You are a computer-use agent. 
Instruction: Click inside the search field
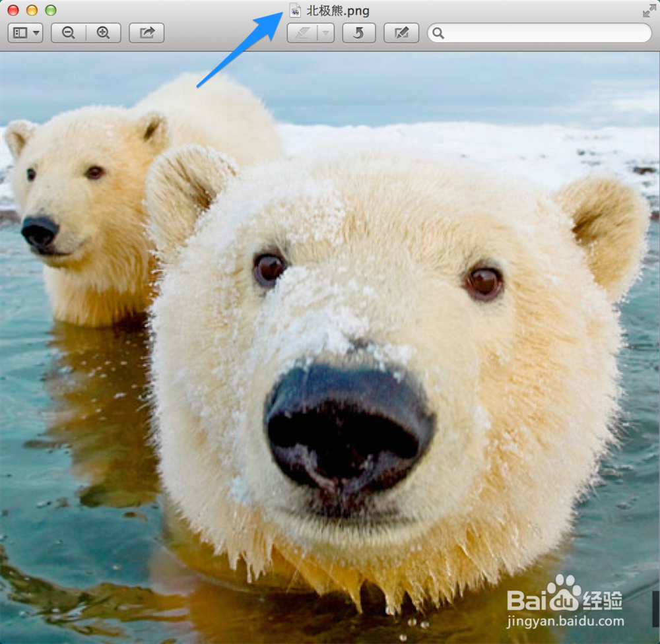click(540, 33)
